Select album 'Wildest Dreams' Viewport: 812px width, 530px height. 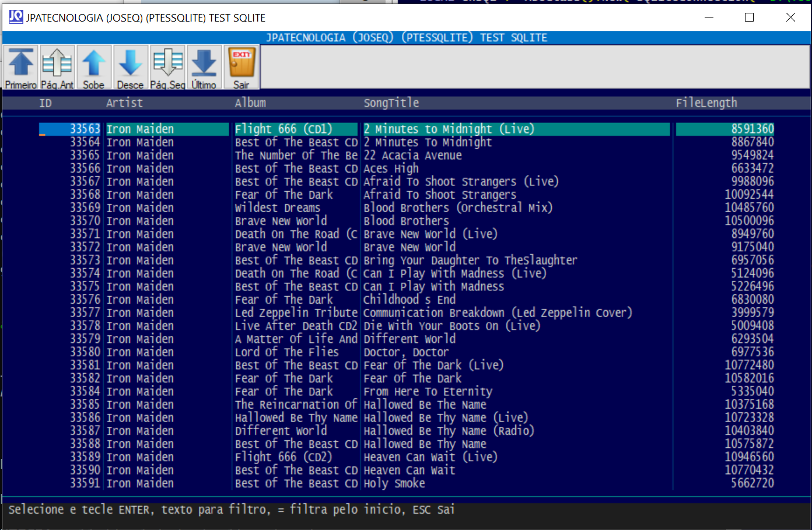tap(278, 208)
